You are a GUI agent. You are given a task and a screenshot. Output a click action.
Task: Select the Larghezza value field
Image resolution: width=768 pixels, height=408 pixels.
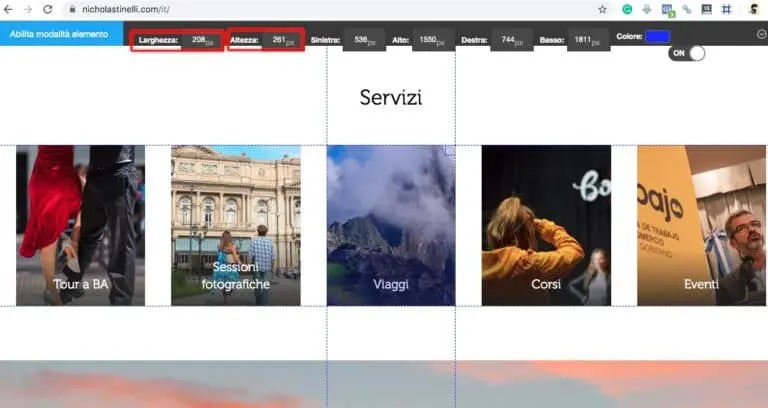click(x=202, y=40)
